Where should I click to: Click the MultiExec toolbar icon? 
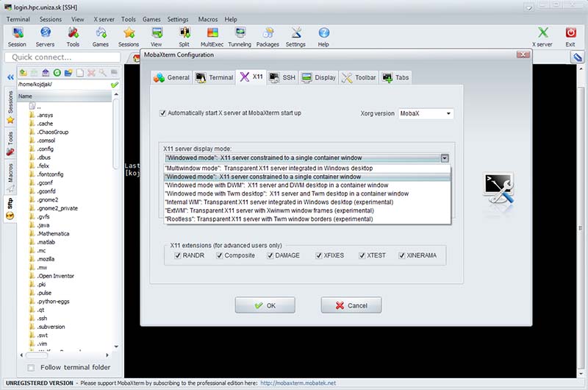point(212,36)
